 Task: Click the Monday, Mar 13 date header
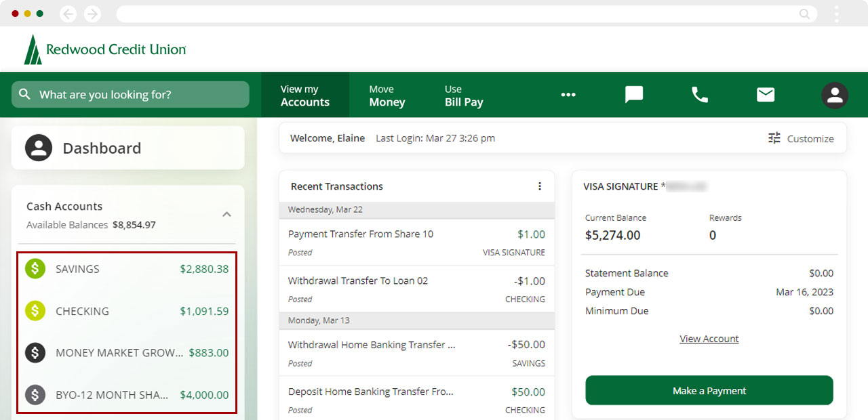coord(319,320)
